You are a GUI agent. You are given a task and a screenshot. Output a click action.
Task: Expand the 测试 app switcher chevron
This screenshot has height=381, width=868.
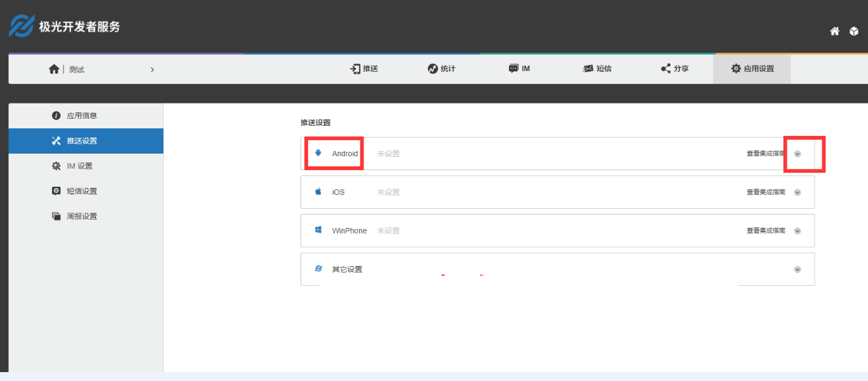[x=152, y=69]
